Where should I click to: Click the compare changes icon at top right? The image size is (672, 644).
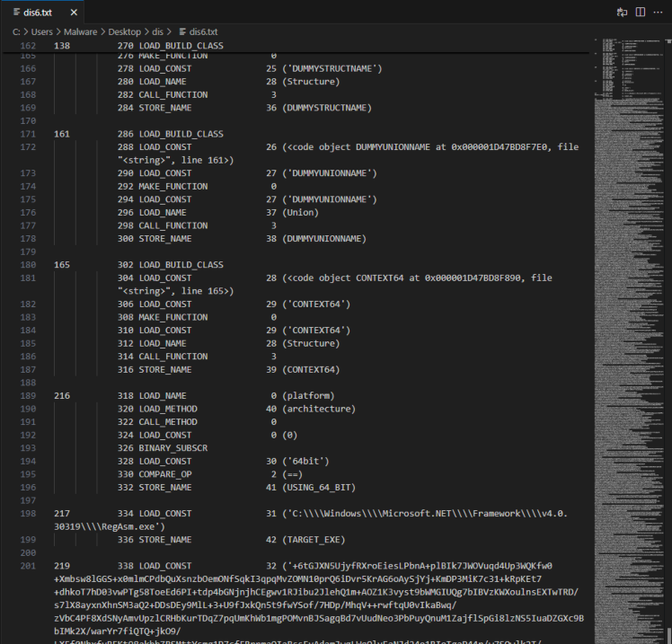[x=622, y=12]
